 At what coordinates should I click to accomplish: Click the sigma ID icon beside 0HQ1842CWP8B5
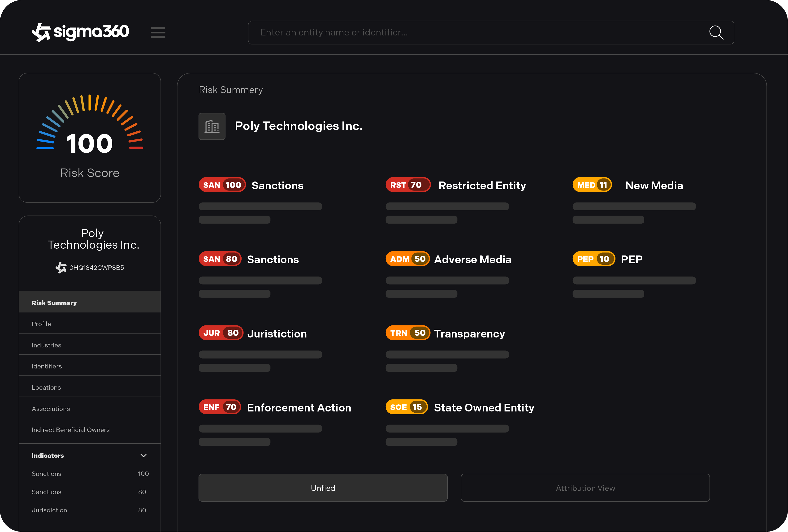click(61, 268)
